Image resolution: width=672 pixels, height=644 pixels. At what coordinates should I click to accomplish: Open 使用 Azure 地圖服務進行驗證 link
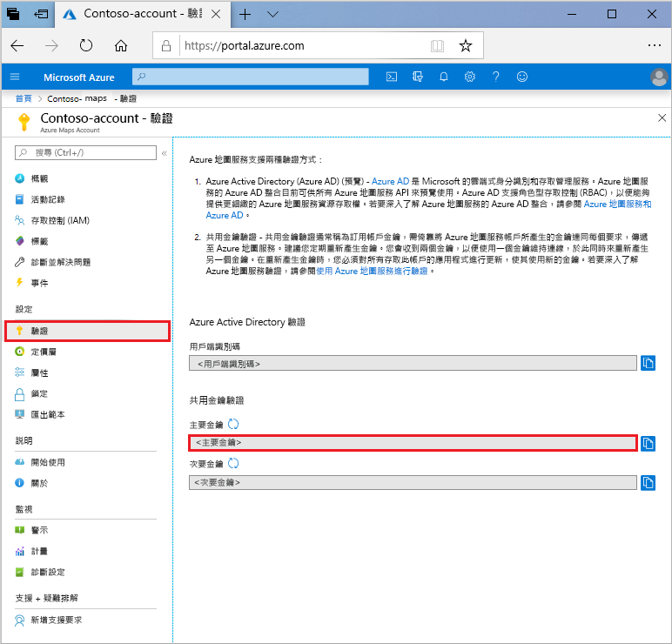pos(372,271)
